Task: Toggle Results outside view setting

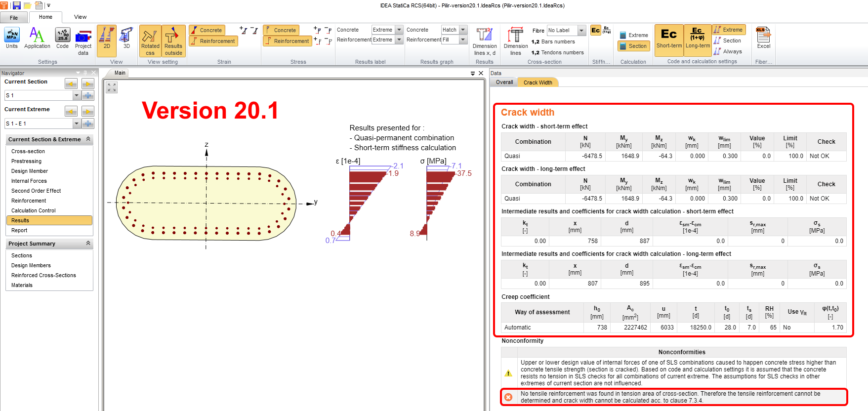Action: (x=173, y=41)
